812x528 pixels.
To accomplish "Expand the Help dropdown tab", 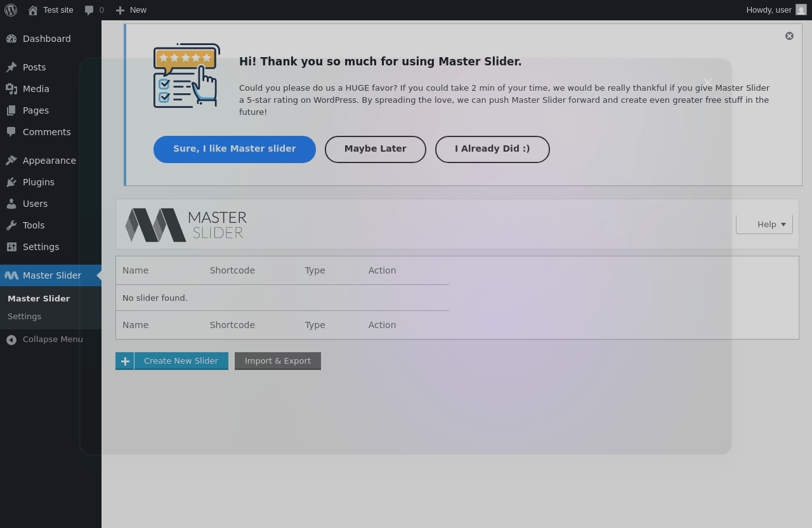I will tap(764, 225).
